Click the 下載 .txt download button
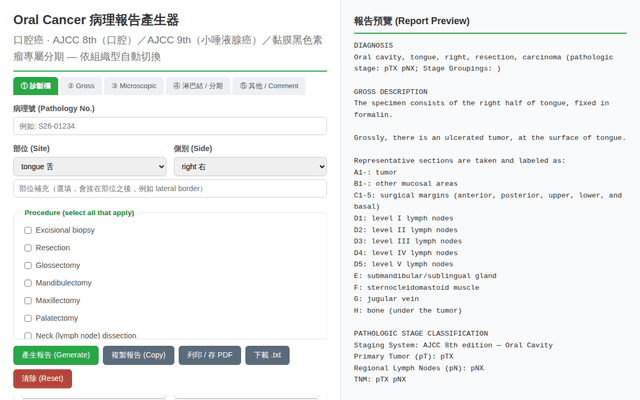The image size is (640, 400). coord(267,355)
